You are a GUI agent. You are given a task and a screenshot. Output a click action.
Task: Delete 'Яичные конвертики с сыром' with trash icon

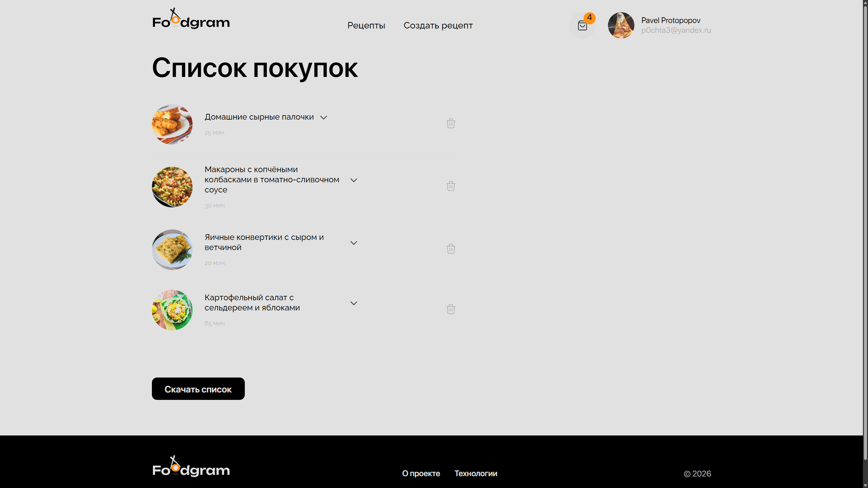click(451, 249)
